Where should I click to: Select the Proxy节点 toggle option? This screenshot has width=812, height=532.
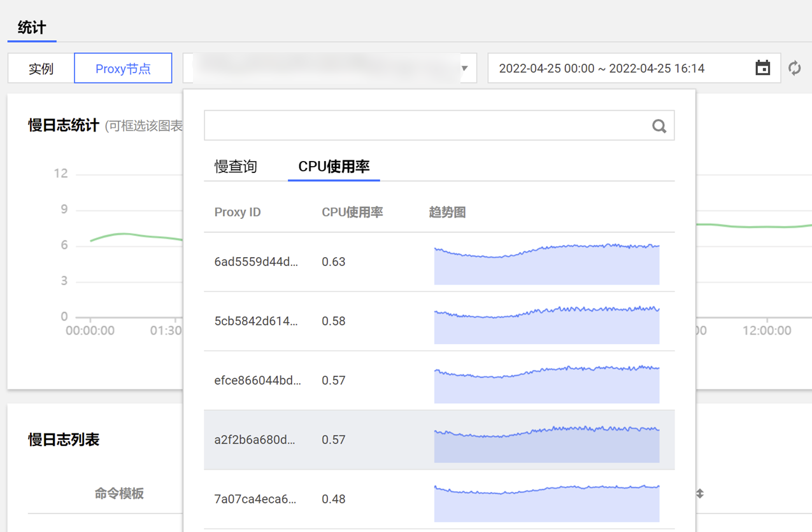[x=123, y=69]
